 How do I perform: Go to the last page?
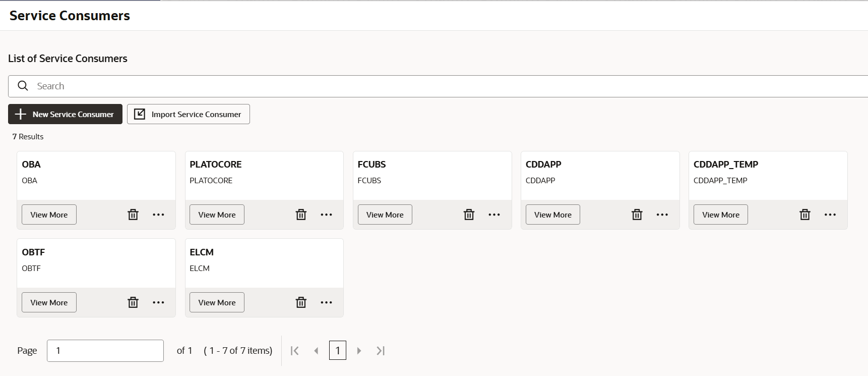[x=381, y=351]
